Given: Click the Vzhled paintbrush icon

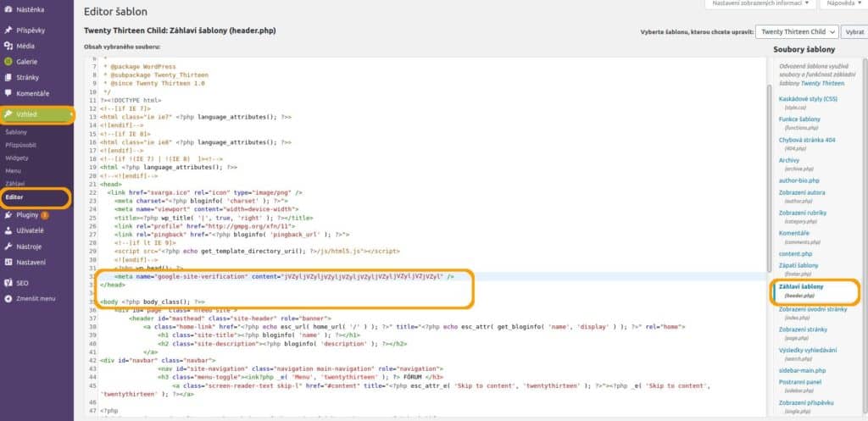Looking at the screenshot, I should point(8,114).
